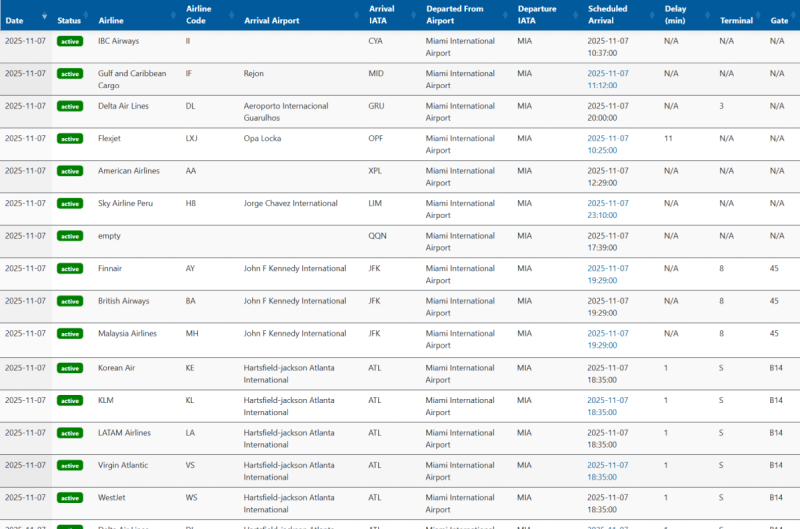Open KLM scheduled arrival 18:35:00 link

[x=608, y=406]
